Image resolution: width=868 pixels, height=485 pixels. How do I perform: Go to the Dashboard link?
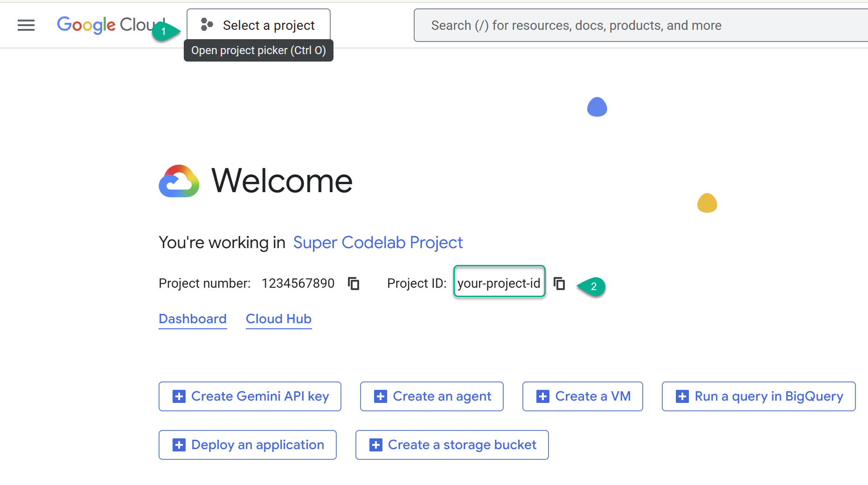(193, 319)
